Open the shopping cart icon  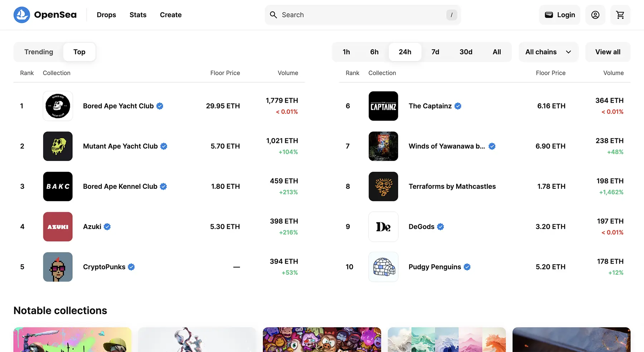620,15
